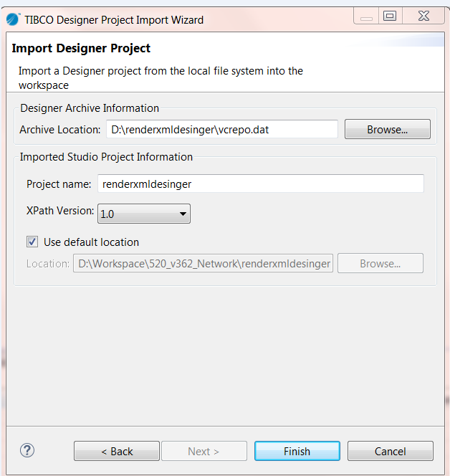Select the Imported Studio Project Information label
The width and height of the screenshot is (450, 476).
106,157
